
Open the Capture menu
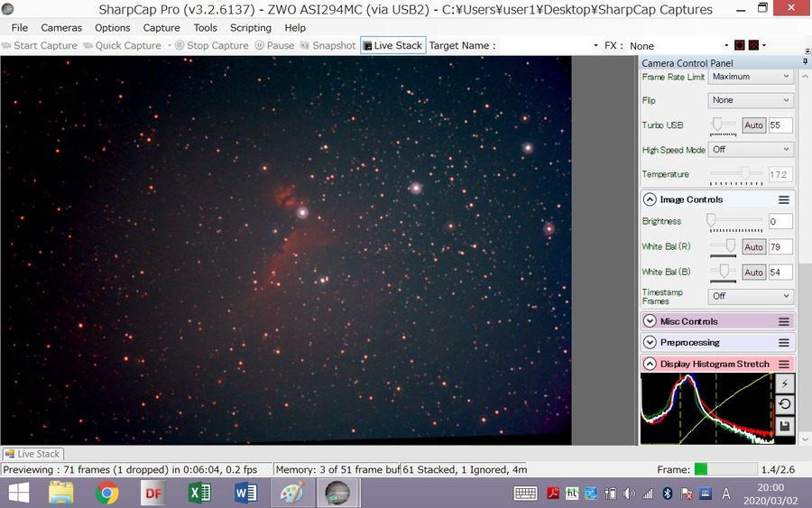pyautogui.click(x=161, y=28)
